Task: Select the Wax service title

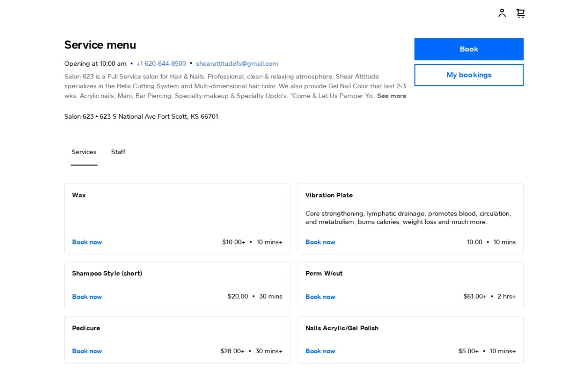Action: [79, 195]
